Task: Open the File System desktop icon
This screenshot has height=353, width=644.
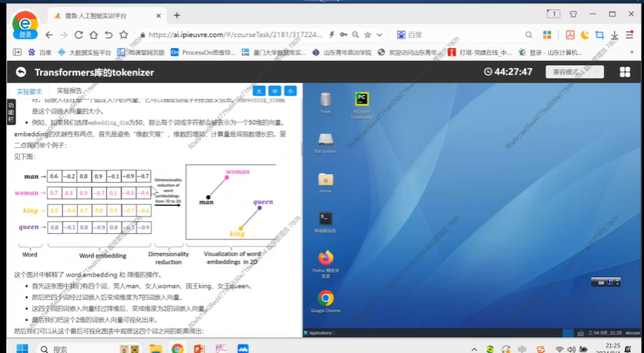Action: [325, 140]
